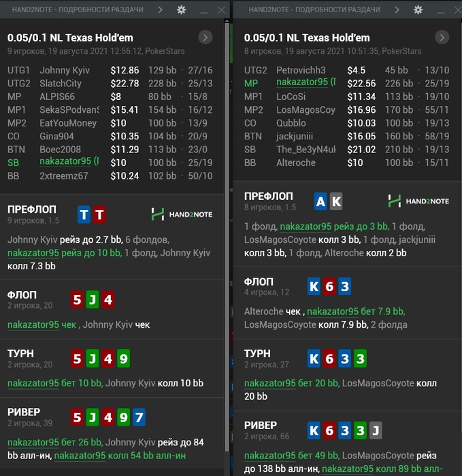Click nakazator95 bet 20 bb on right turn
Screen dimensions: 462x476
point(292,384)
